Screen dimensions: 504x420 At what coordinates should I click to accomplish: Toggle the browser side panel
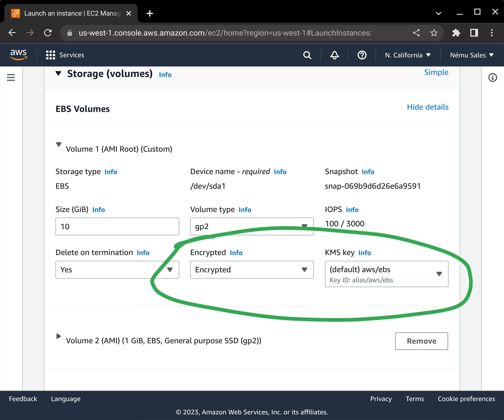(x=474, y=33)
